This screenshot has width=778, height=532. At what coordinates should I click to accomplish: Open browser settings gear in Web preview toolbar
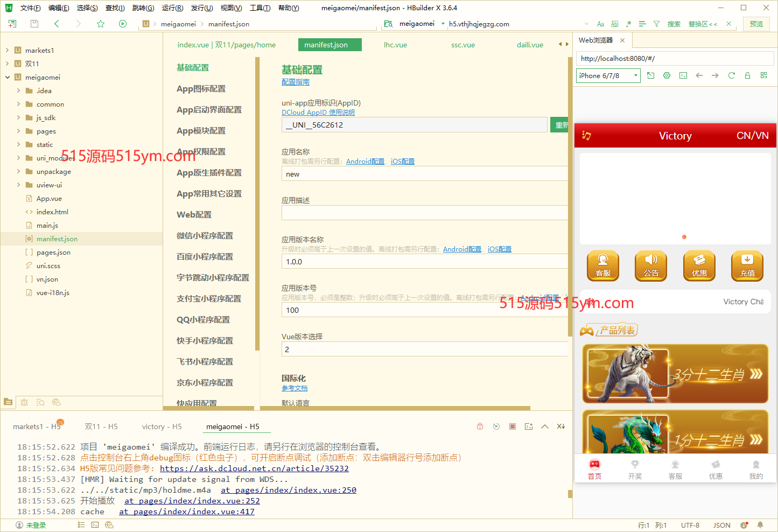point(667,75)
